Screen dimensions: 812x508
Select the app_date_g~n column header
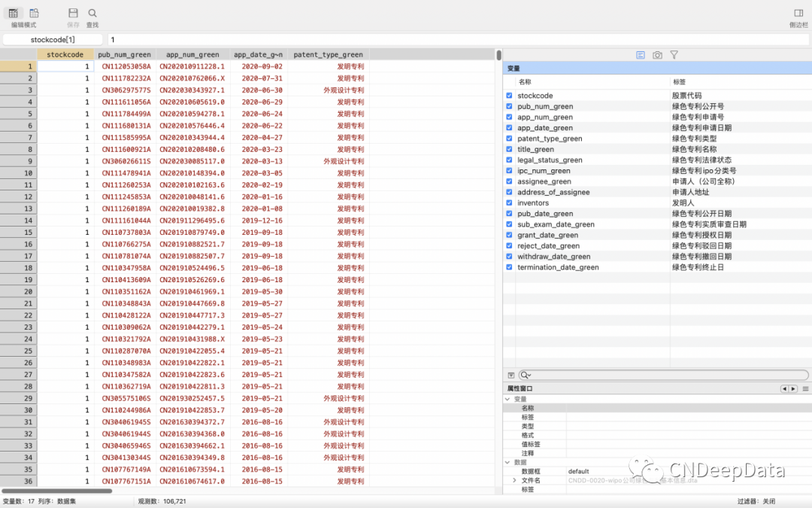point(259,54)
